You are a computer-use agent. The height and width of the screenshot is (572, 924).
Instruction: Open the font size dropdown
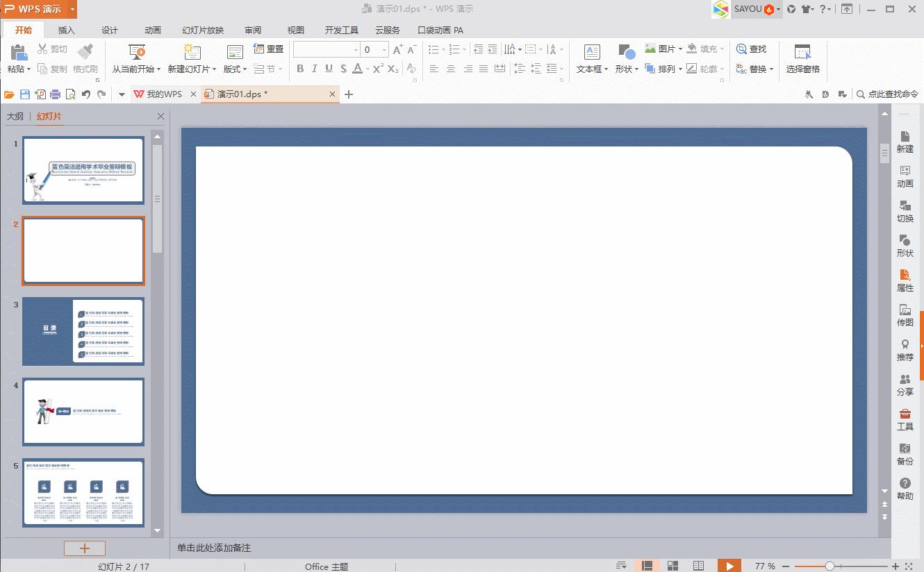coord(384,49)
